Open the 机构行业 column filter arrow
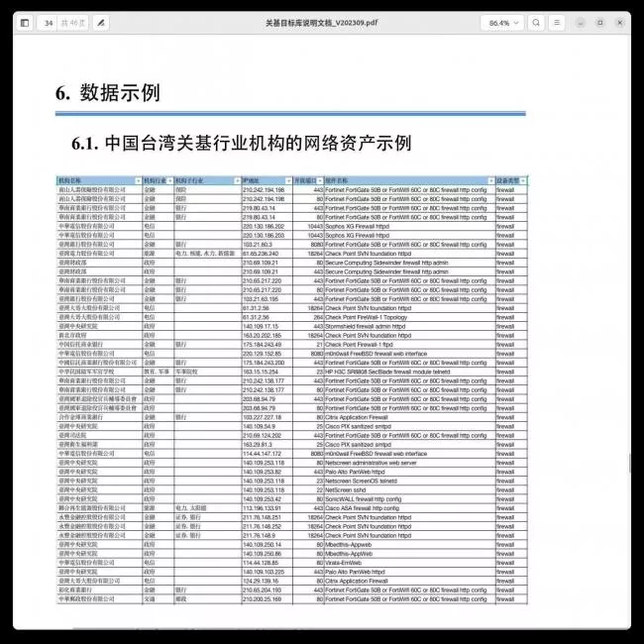 coord(169,180)
